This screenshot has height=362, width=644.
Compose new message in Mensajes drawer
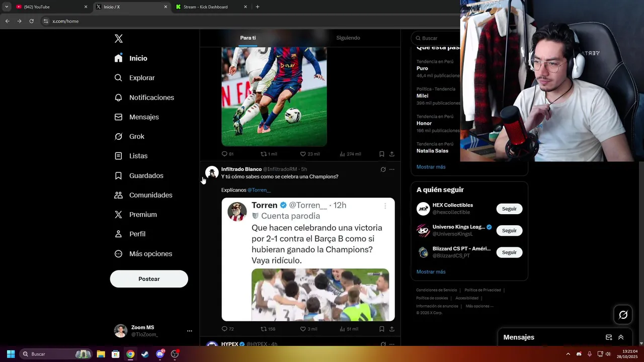click(609, 337)
